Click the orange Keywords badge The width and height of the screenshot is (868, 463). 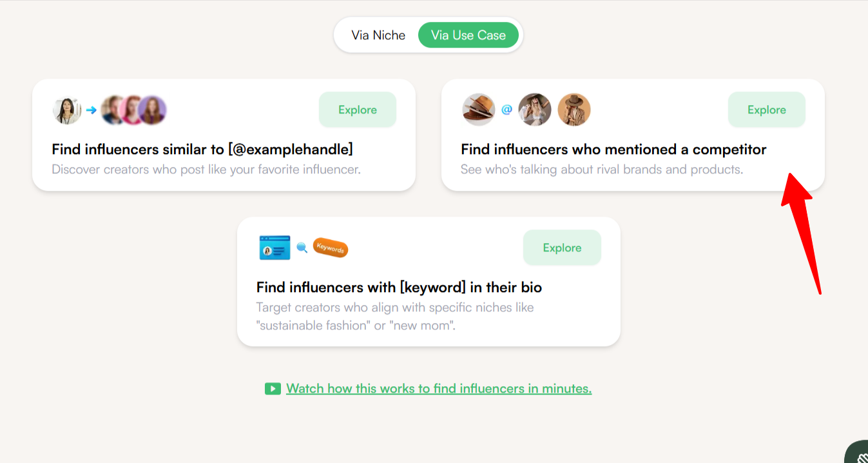[331, 248]
